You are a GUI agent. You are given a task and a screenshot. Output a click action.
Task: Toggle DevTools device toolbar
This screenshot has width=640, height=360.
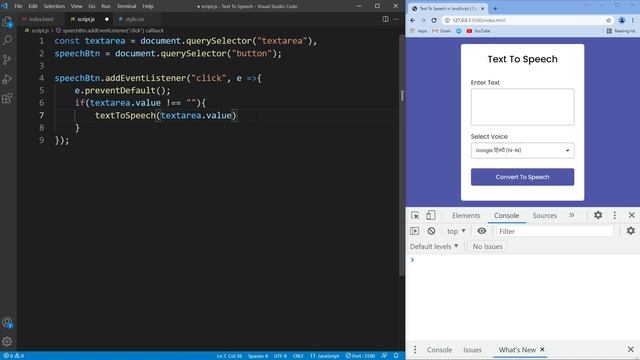point(431,215)
